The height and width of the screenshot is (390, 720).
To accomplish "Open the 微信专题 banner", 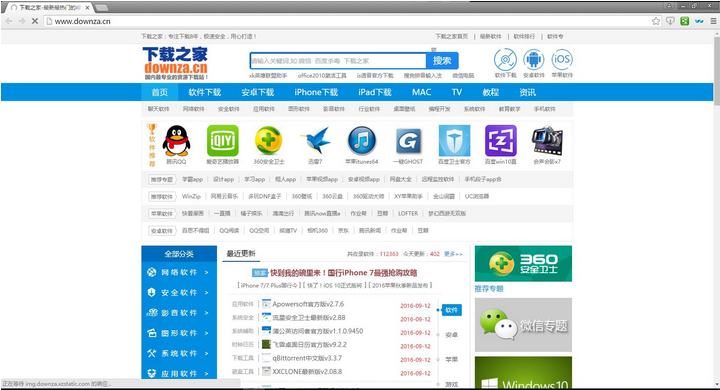I will coord(523,325).
